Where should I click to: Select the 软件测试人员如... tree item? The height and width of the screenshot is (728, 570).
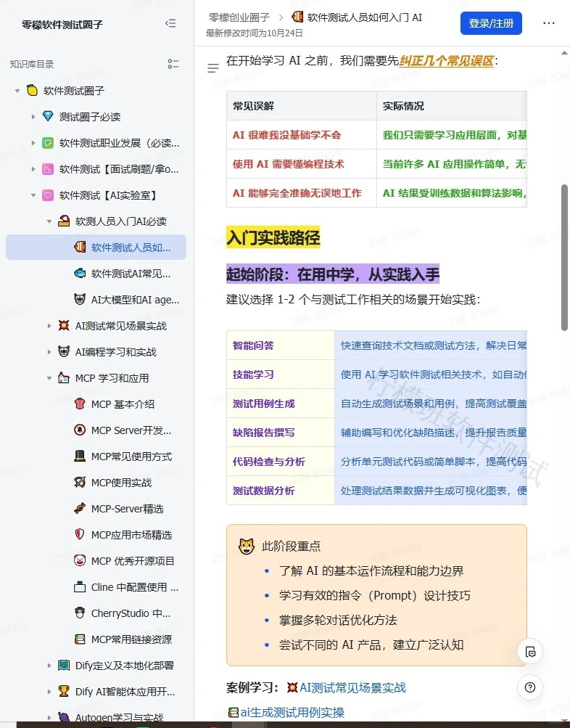coord(96,247)
